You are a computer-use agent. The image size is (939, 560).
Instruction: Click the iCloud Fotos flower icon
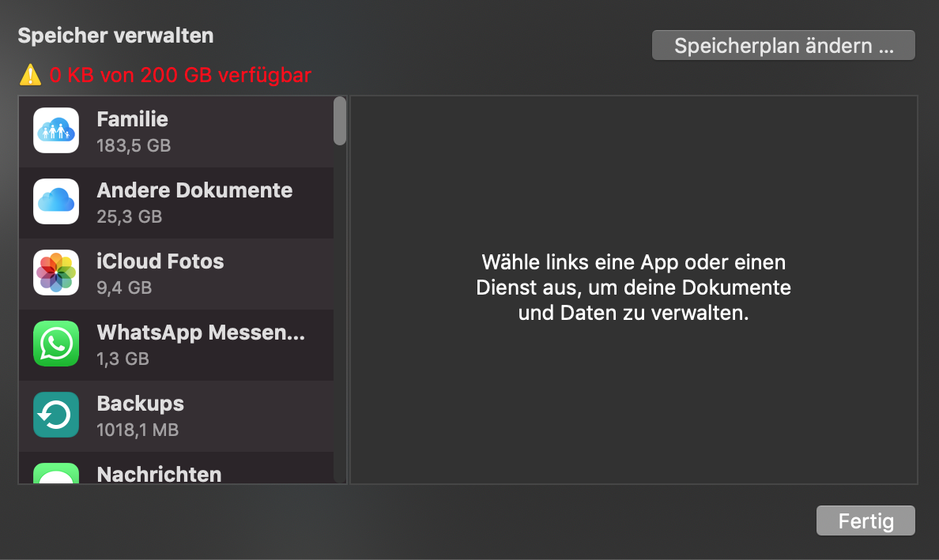pos(56,272)
